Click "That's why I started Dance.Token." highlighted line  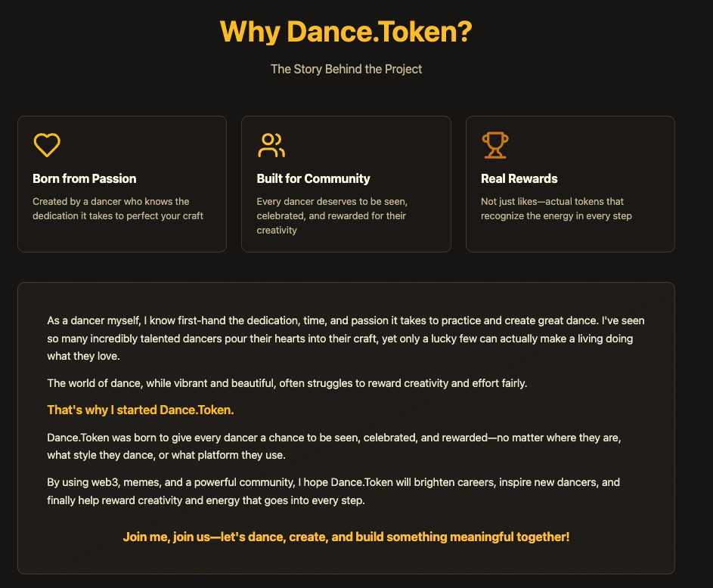(141, 410)
